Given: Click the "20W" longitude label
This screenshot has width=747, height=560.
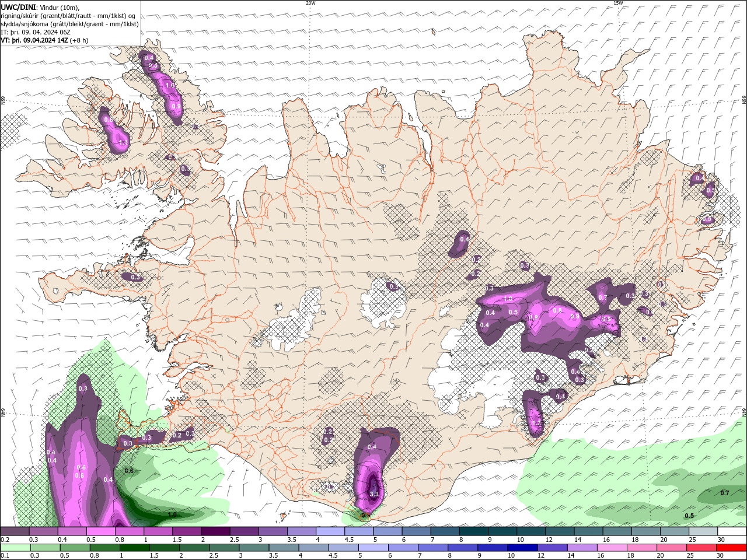Looking at the screenshot, I should coord(310,3).
